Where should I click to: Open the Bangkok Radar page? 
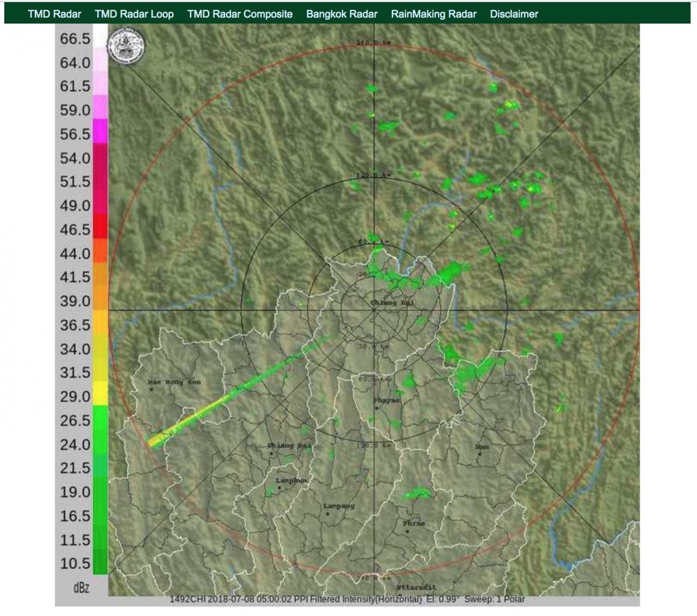click(x=341, y=14)
